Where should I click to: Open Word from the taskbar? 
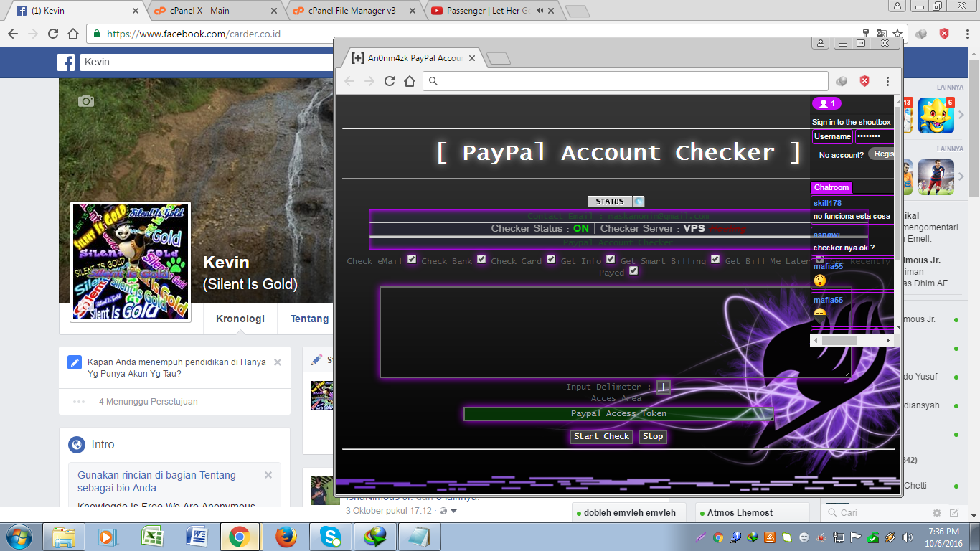click(x=196, y=537)
